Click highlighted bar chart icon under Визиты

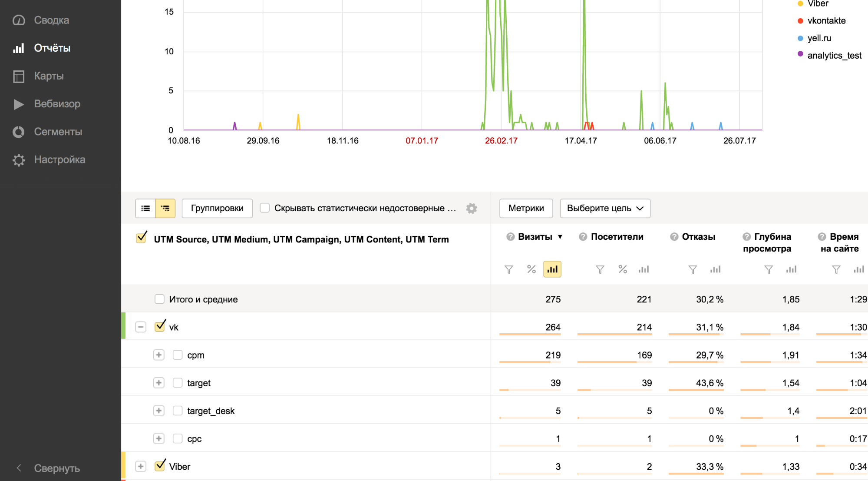552,269
